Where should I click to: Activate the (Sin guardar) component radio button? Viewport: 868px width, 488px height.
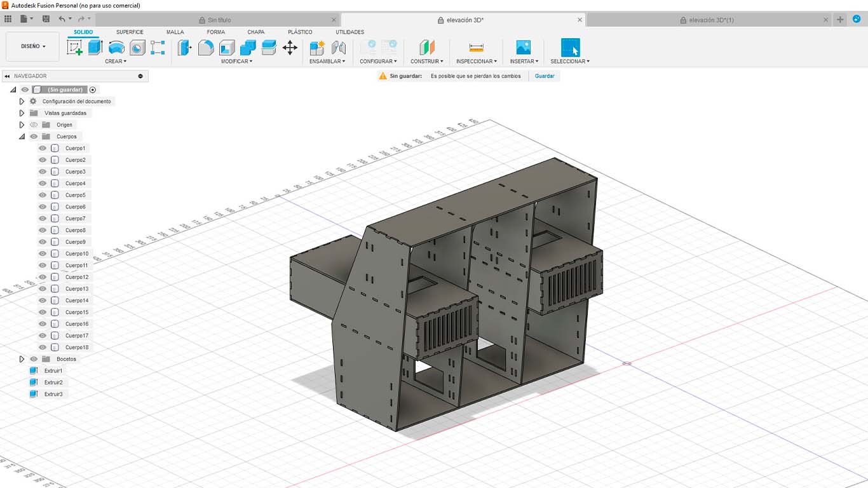click(x=93, y=90)
